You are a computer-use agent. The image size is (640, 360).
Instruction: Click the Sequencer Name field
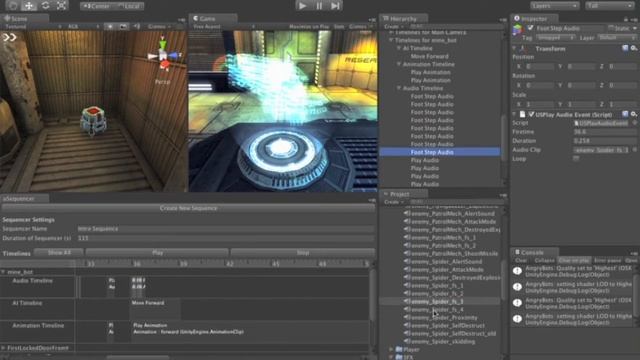point(225,229)
